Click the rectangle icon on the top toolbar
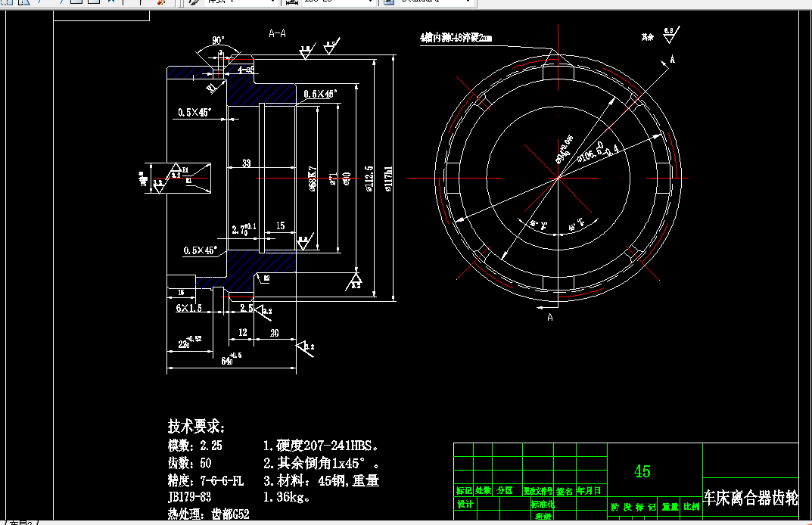Viewport: 812px width, 525px height. coord(75,2)
